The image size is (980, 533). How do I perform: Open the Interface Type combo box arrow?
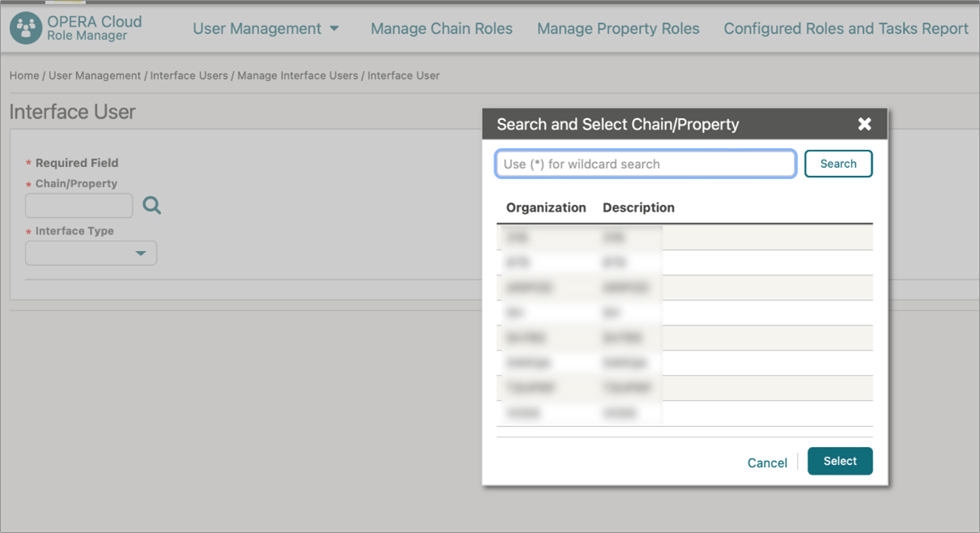pyautogui.click(x=141, y=253)
